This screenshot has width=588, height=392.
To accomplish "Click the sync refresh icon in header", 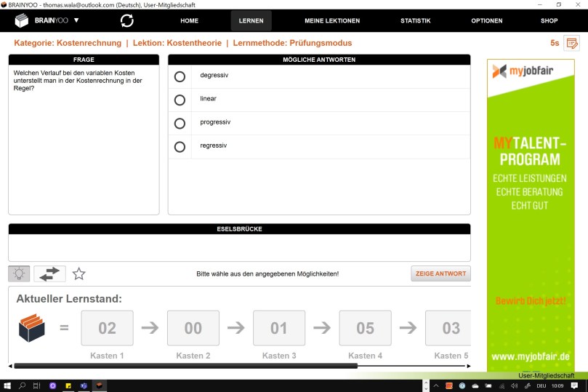I will coord(126,21).
